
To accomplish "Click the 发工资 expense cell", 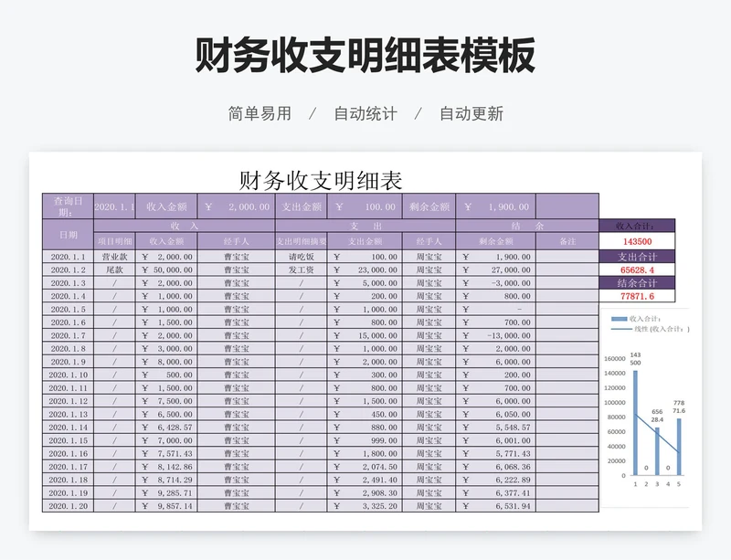I will 302,270.
